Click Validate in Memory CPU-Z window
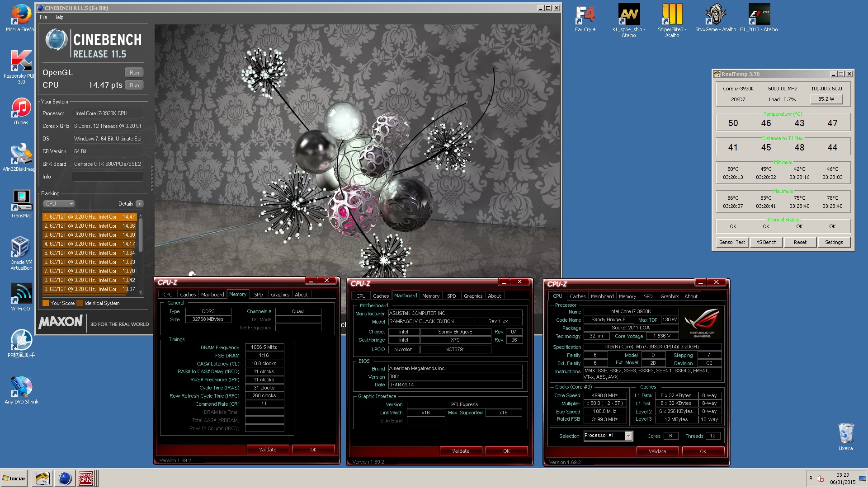The image size is (868, 488). 268,450
